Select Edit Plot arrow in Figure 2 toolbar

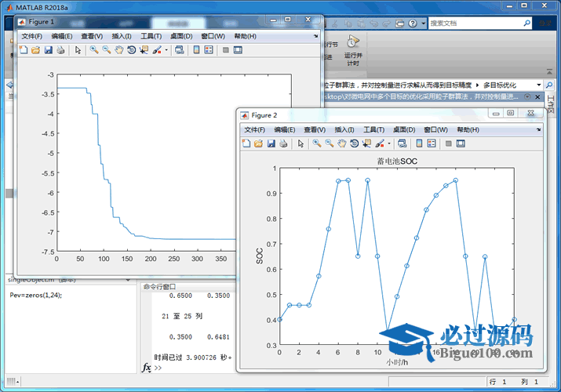point(301,143)
